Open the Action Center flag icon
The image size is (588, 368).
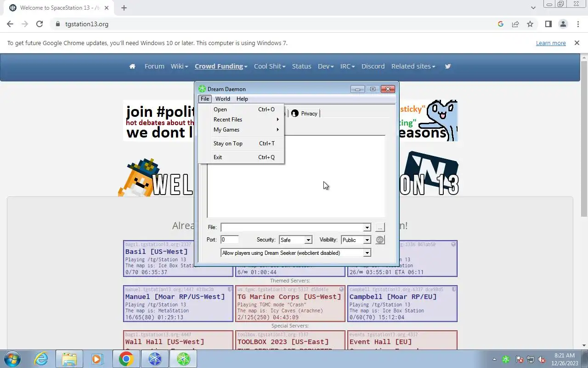click(519, 359)
